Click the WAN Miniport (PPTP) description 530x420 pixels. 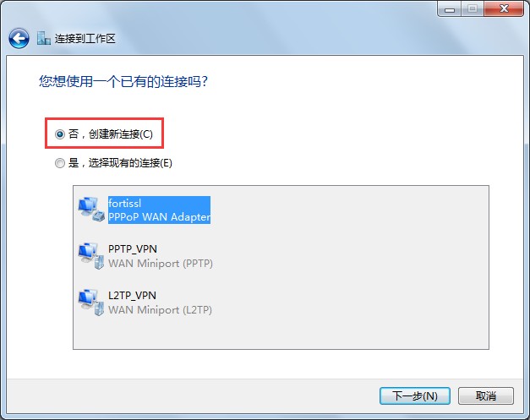tap(161, 263)
